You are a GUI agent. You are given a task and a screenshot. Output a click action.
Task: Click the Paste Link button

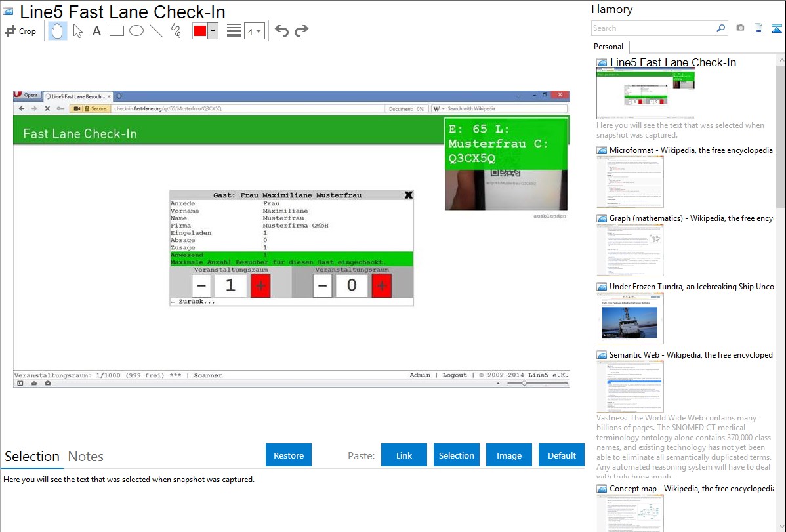(x=404, y=455)
